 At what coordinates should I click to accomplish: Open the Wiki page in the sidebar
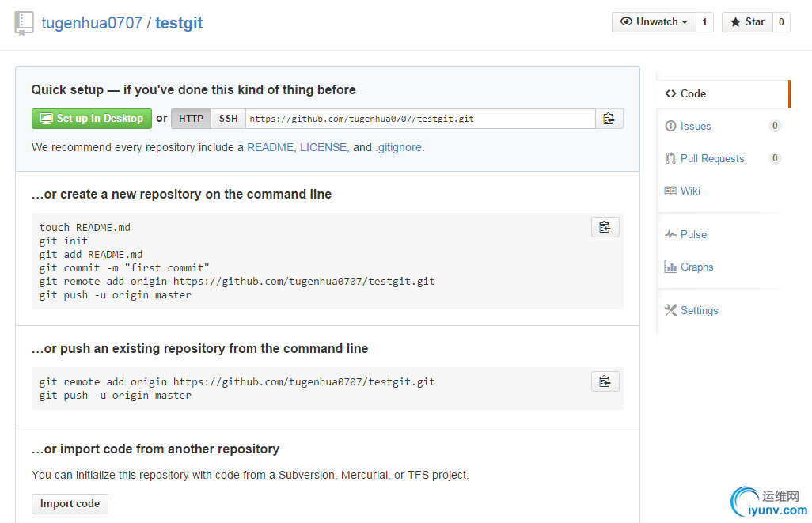coord(689,191)
